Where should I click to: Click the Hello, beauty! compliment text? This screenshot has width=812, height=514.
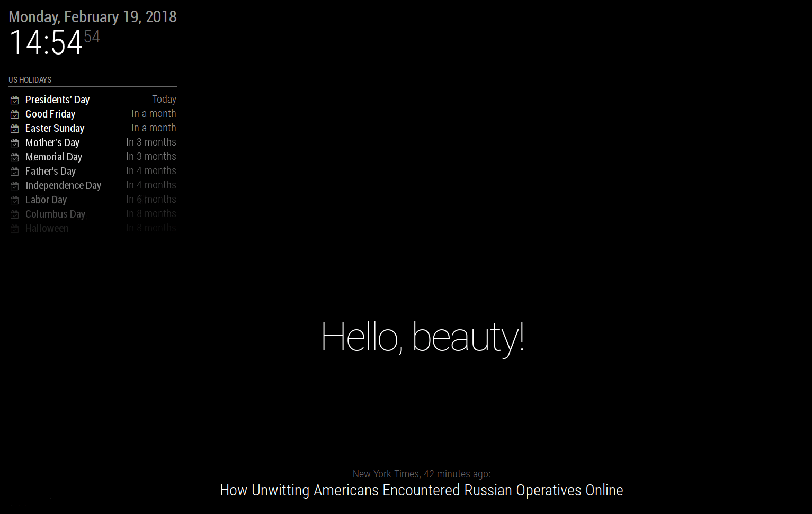click(x=422, y=337)
